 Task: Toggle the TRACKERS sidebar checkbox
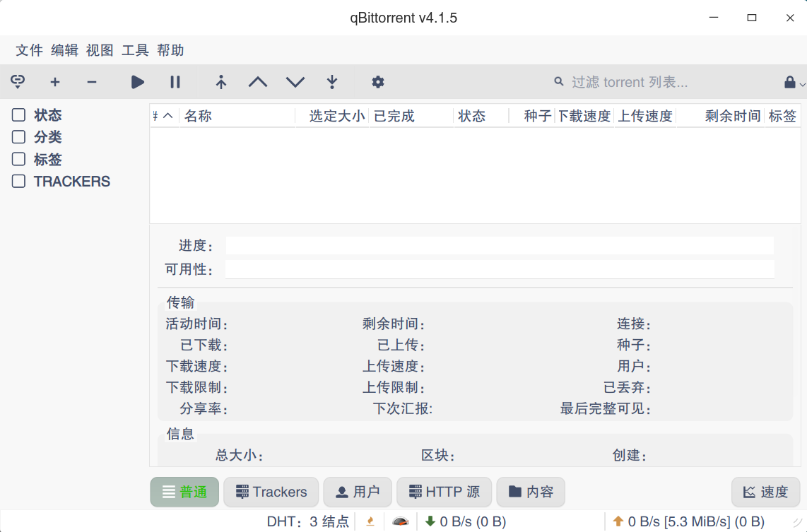[18, 181]
